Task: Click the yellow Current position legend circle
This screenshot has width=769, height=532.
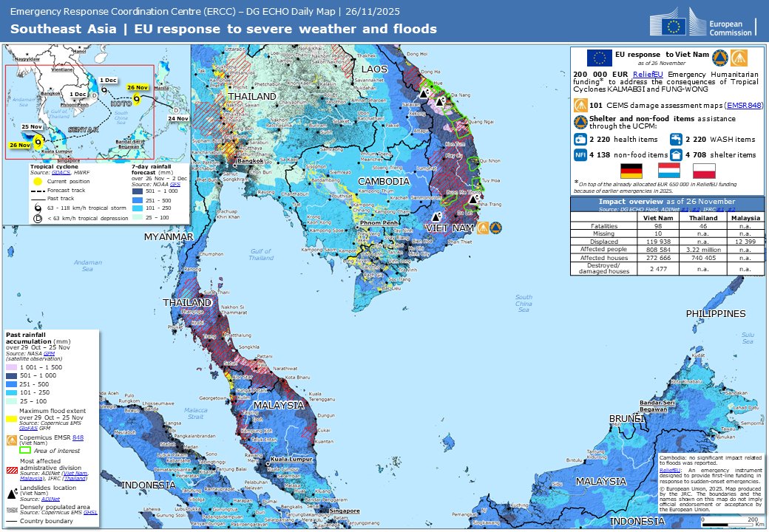Action: point(37,181)
